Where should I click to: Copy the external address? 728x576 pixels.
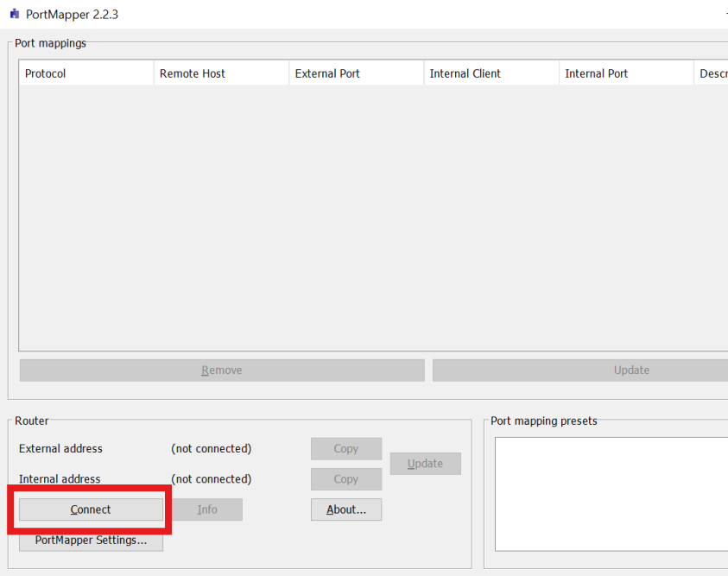346,449
